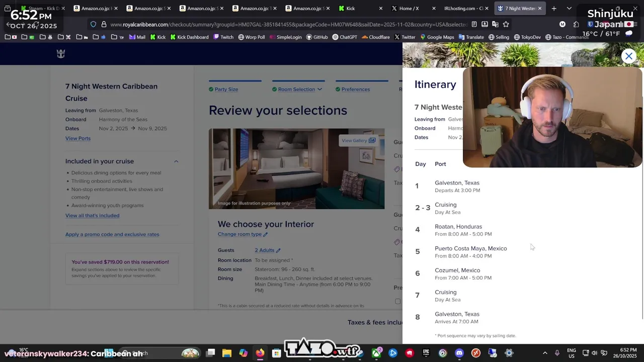
Task: Close the Itinerary panel with the X button
Action: 629,56
